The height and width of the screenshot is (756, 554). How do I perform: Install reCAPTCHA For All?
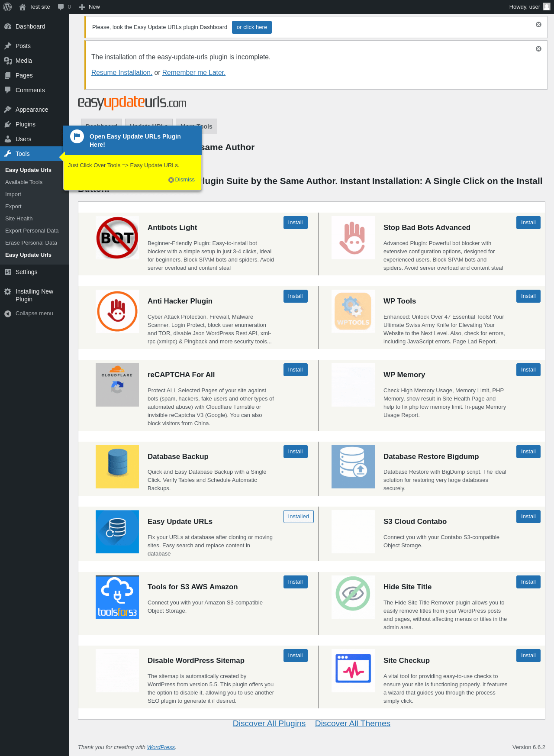(296, 370)
